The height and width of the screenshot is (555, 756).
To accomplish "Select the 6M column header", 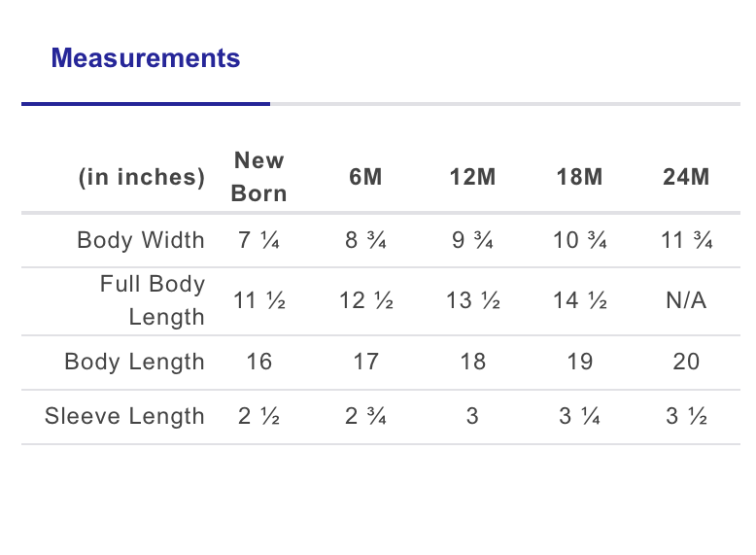I will 366,178.
